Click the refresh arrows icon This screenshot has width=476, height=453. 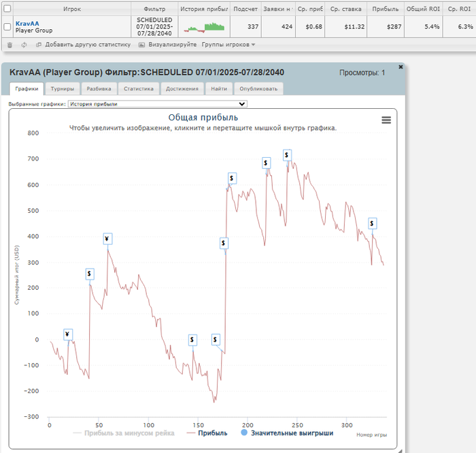(x=24, y=45)
